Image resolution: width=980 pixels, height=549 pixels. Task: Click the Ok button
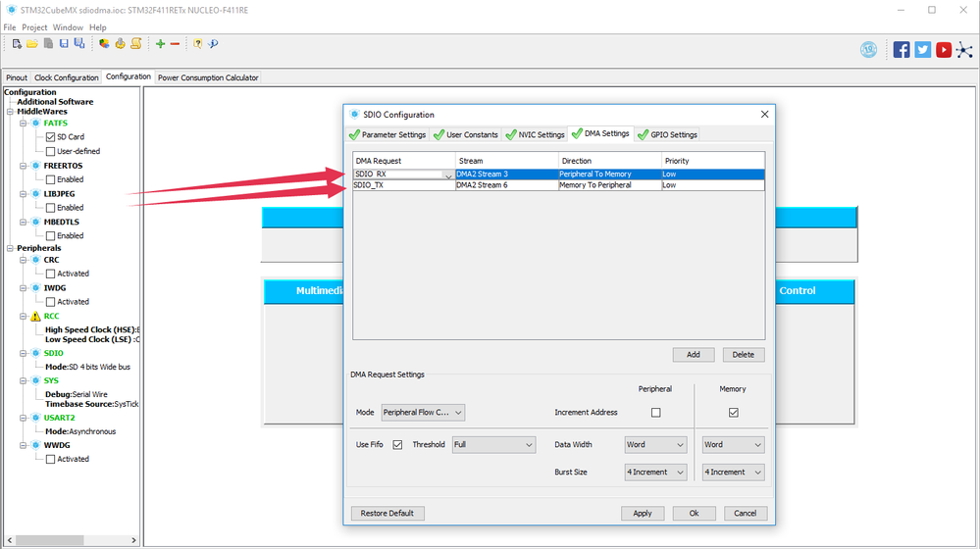(x=694, y=514)
